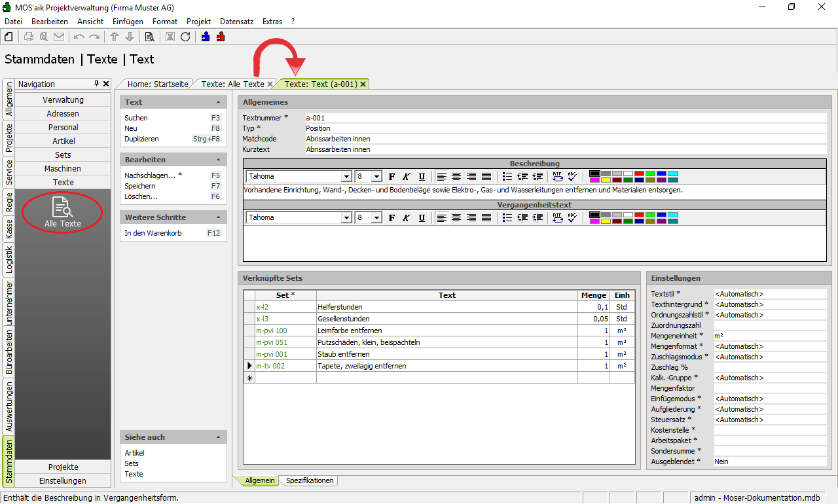This screenshot has width=838, height=504.
Task: Pick the yellow color swatch in Beschreibung toolbar
Action: point(606,179)
